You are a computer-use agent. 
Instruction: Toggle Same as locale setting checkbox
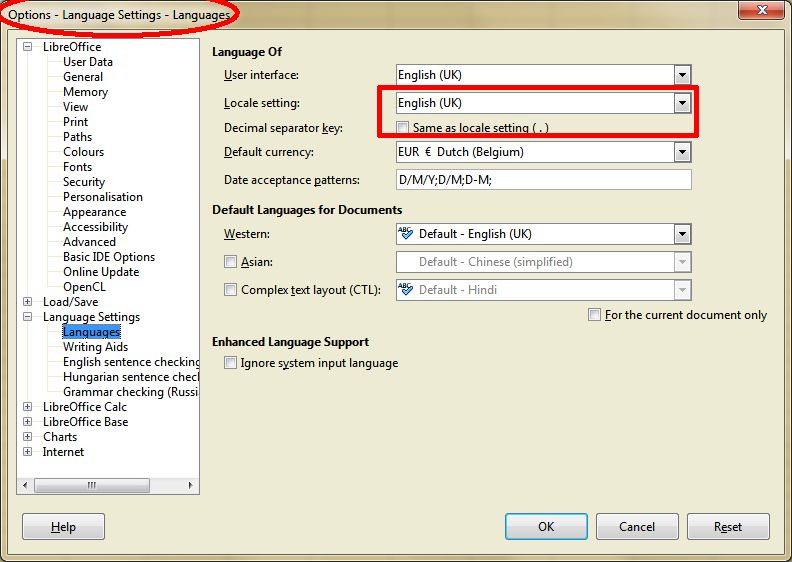[403, 128]
